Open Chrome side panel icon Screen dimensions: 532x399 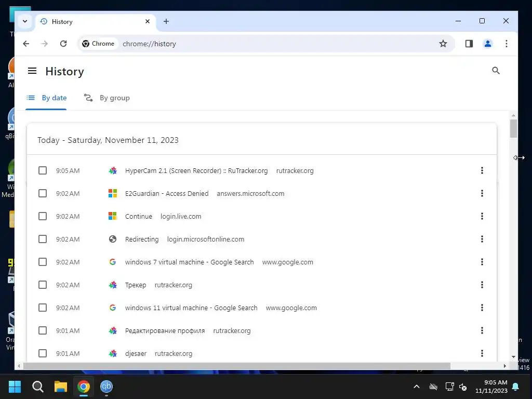(x=469, y=44)
